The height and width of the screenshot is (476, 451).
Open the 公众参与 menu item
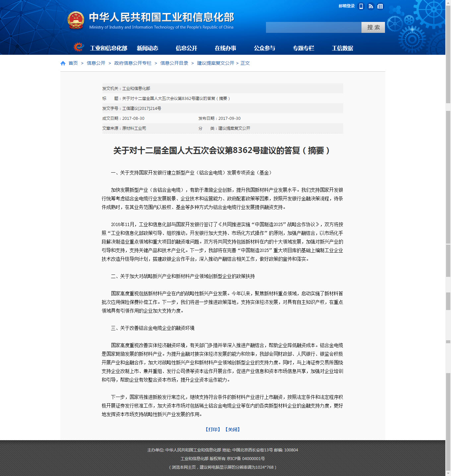click(x=265, y=48)
